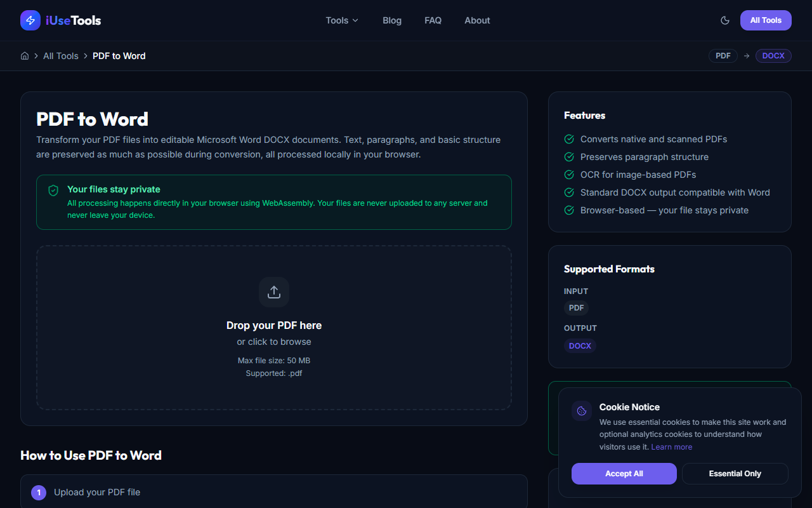812x508 pixels.
Task: Click the checkmark icon next to OCR feature
Action: 569,174
